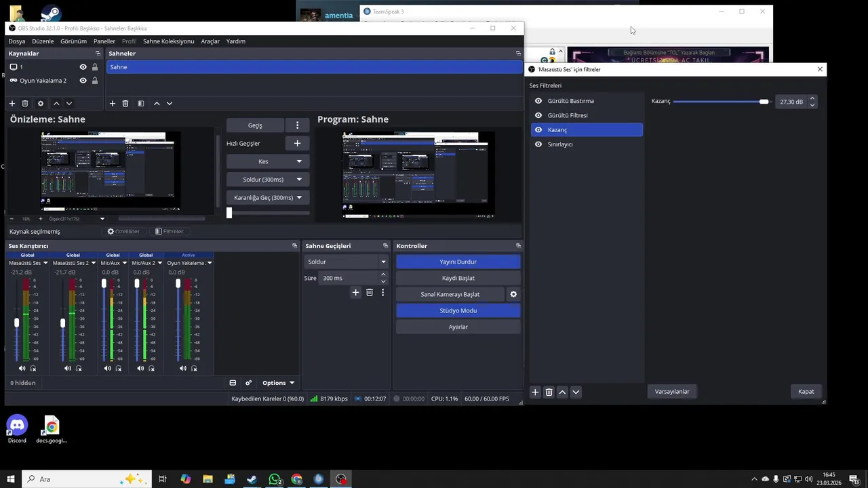Viewport: 868px width, 488px height.
Task: Click Varsayılanlar in filters window
Action: [x=672, y=391]
